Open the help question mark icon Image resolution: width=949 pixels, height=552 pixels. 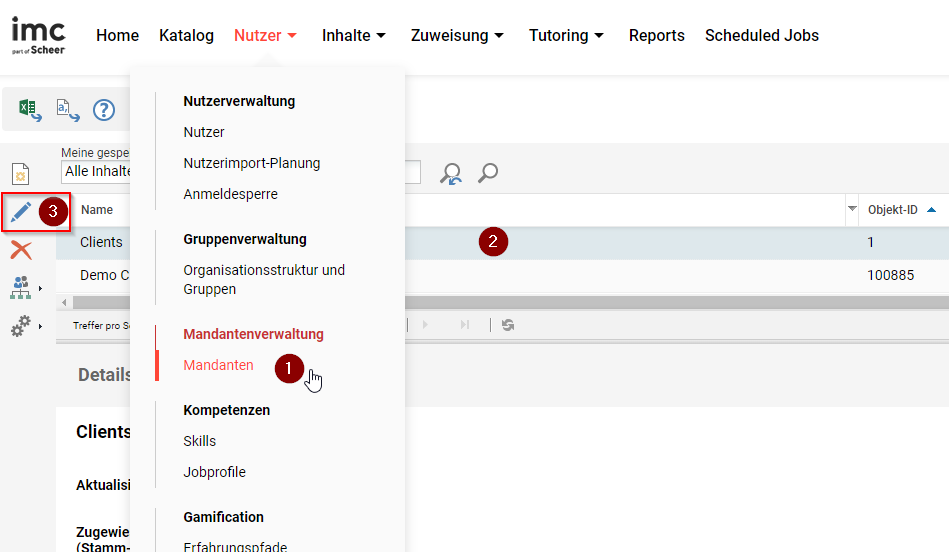click(x=104, y=110)
